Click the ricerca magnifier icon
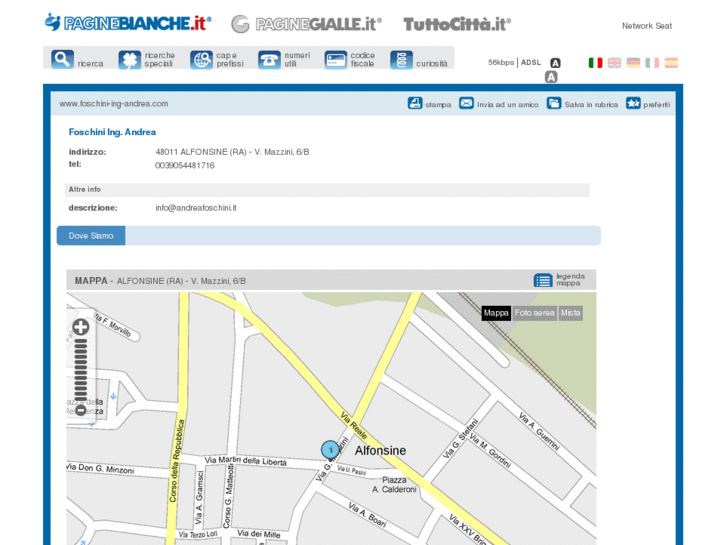Screen dimensions: 727x545 63,59
